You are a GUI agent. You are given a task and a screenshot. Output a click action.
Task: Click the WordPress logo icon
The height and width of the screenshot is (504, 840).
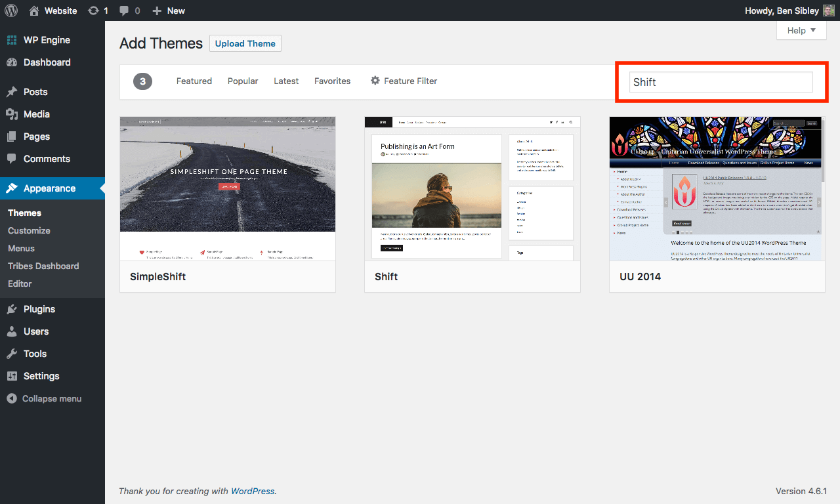point(11,10)
